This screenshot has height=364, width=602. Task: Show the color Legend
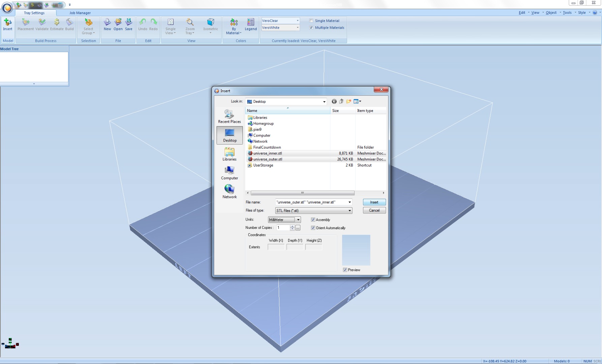[x=251, y=25]
